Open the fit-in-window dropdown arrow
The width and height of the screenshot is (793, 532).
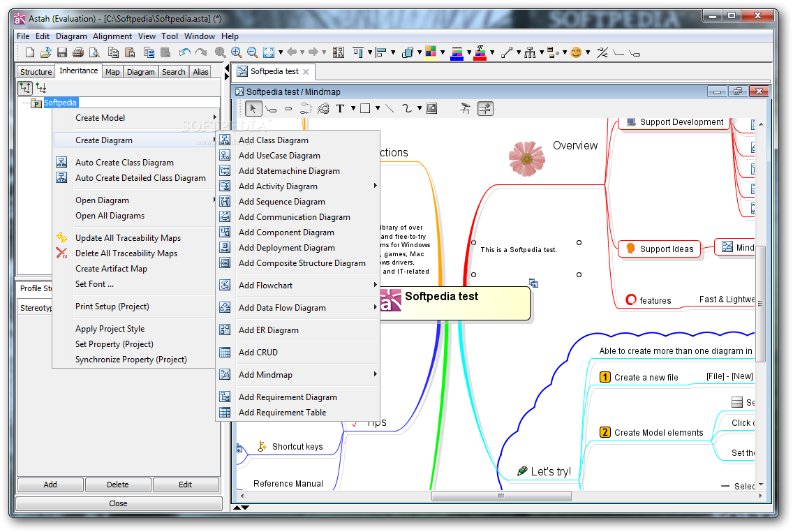pyautogui.click(x=281, y=52)
